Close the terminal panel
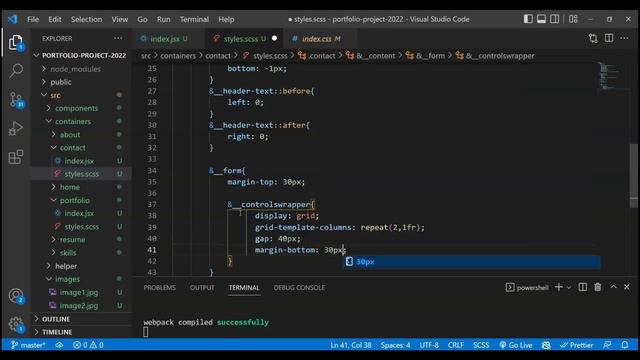The height and width of the screenshot is (360, 640). click(627, 287)
